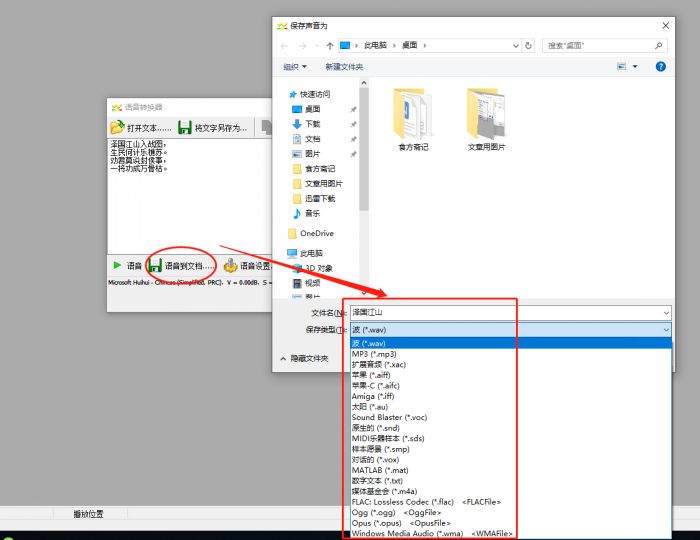The height and width of the screenshot is (540, 700).
Task: Select 音乐 in navigation pane
Action: pos(312,213)
